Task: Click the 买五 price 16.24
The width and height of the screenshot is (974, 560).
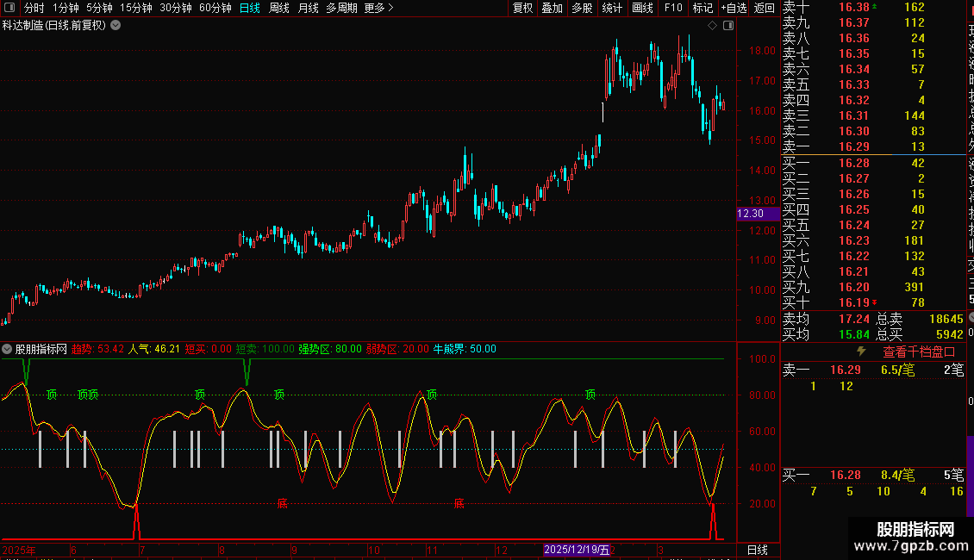Action: click(854, 225)
